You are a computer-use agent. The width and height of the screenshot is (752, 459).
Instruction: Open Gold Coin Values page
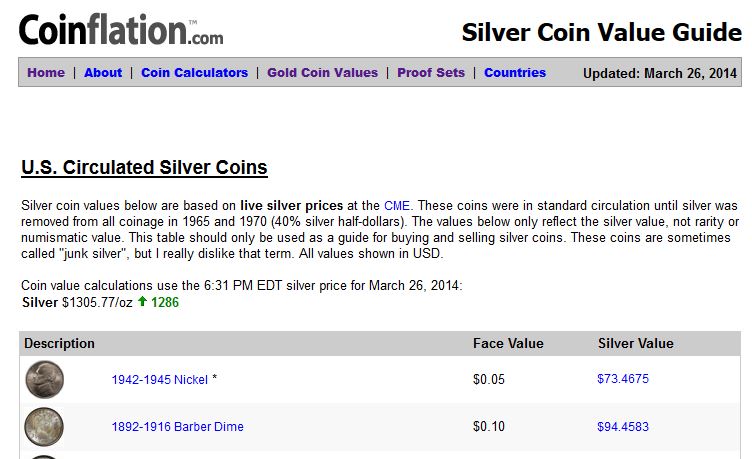tap(322, 72)
